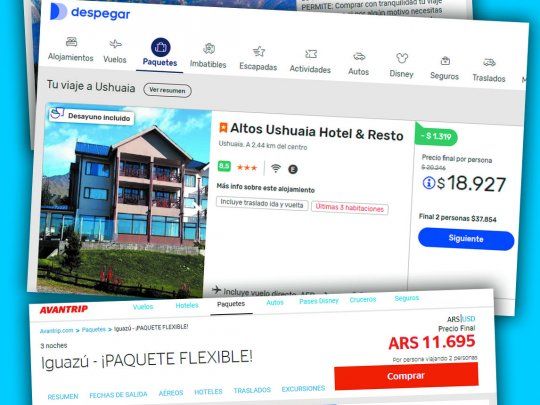This screenshot has height=405, width=540.
Task: Switch to Avantrip Hoteles tab
Action: click(x=187, y=305)
